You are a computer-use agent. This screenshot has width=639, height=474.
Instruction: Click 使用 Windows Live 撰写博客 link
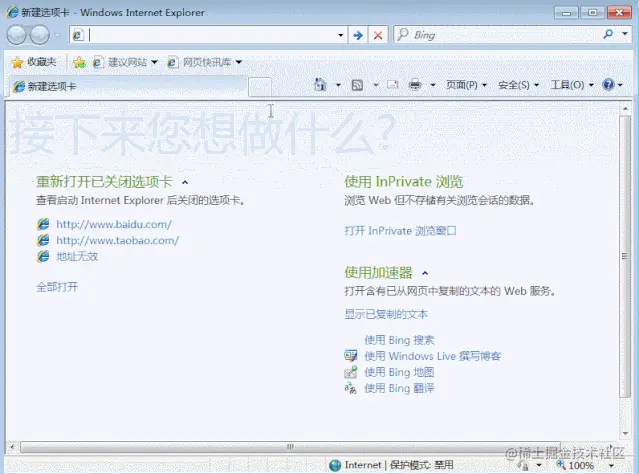432,356
